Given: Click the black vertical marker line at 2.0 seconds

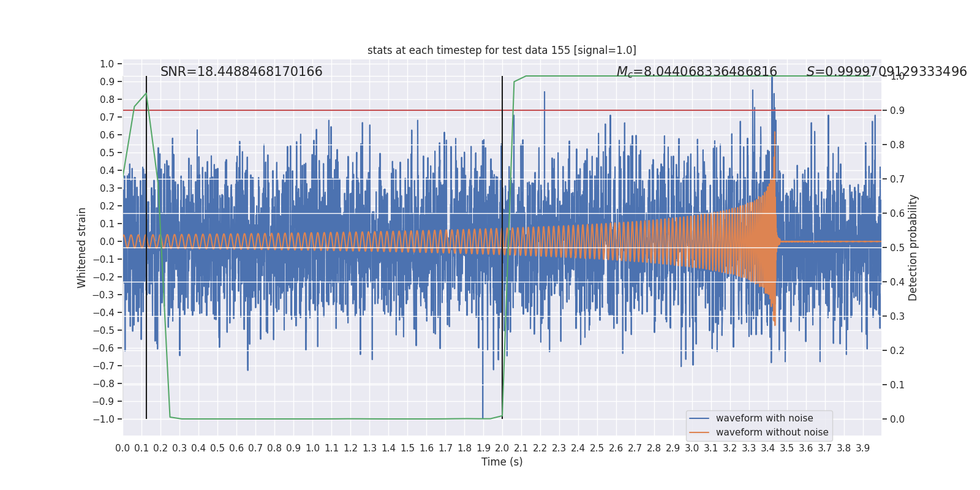Looking at the screenshot, I should coord(502,247).
